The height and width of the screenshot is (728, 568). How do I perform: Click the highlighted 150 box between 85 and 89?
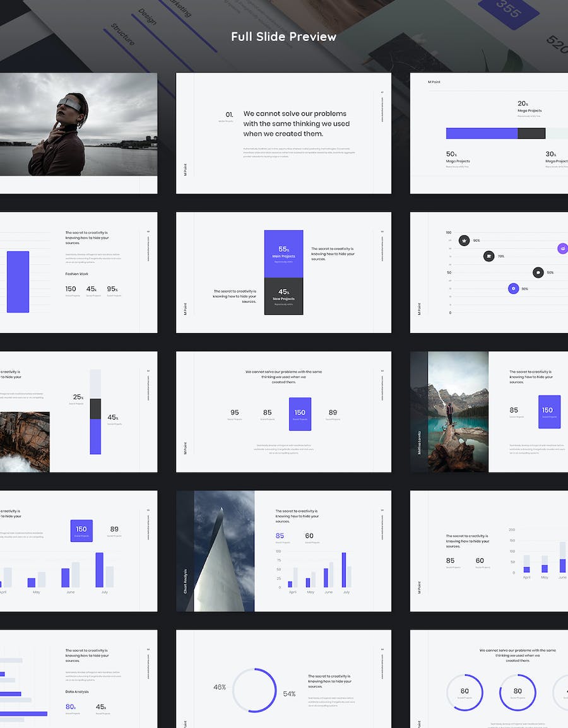tap(300, 414)
